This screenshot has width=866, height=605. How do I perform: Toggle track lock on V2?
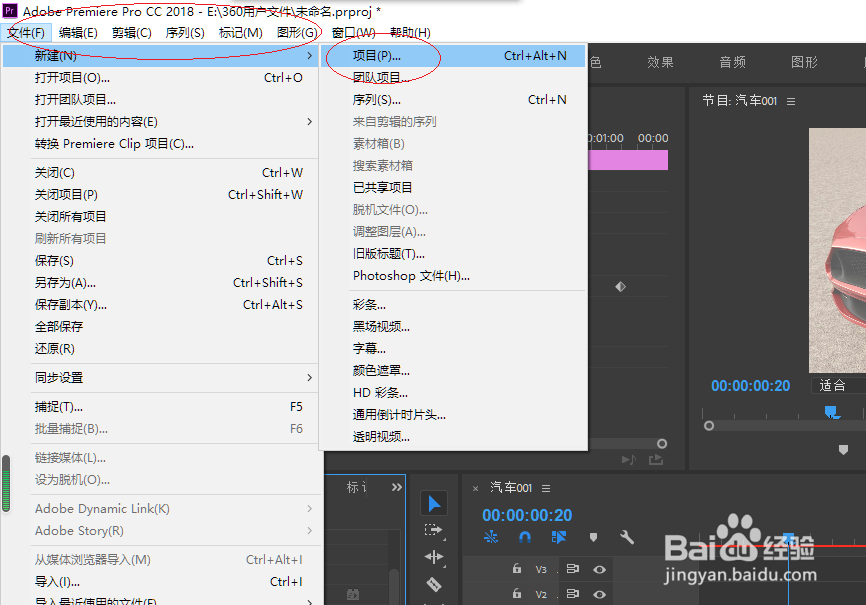[x=516, y=593]
